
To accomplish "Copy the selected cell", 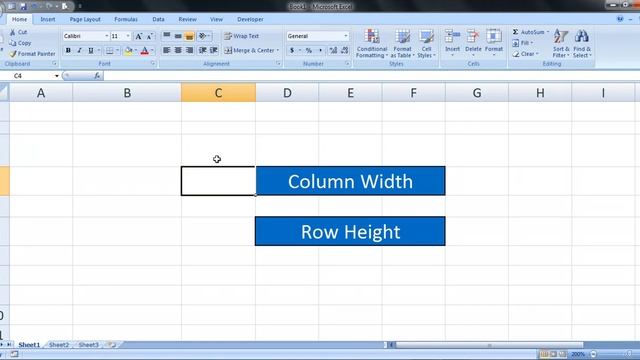I will [x=20, y=43].
